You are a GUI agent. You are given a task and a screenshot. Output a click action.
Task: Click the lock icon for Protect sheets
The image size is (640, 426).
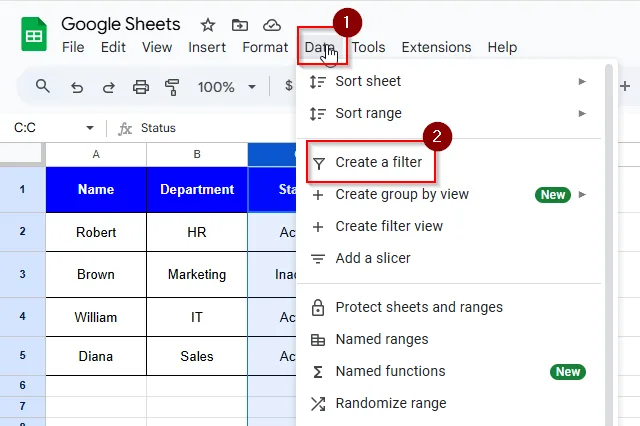(318, 308)
